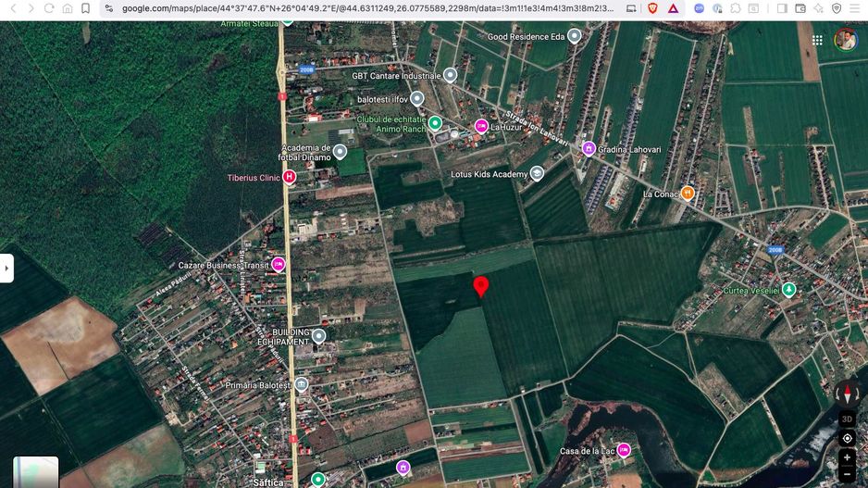
Task: Click the 'Gradina Lahovari' label
Action: pyautogui.click(x=629, y=150)
